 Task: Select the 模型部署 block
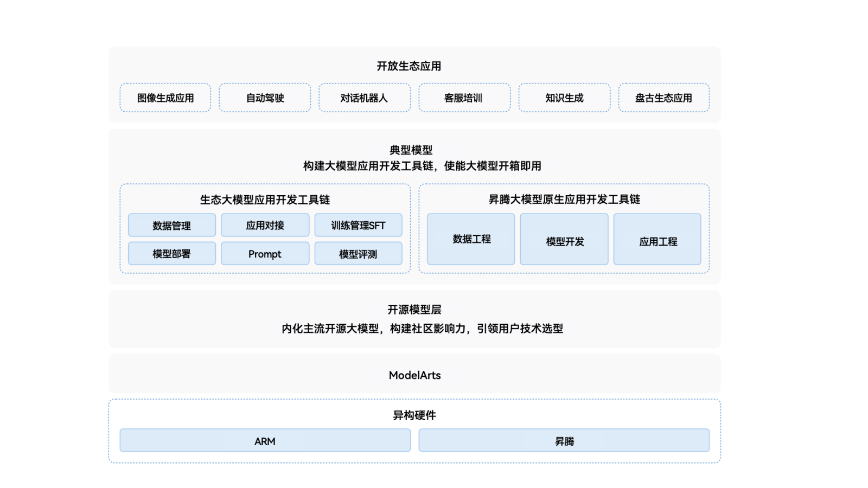(x=171, y=253)
